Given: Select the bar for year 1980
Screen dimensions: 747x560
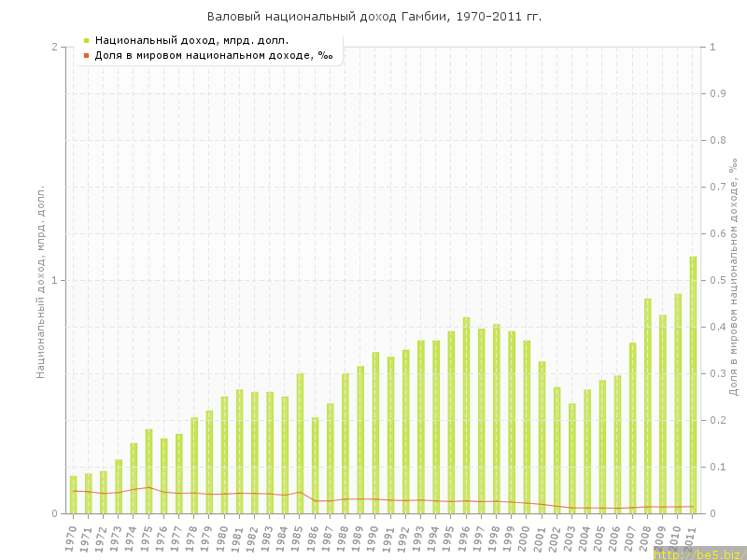Looking at the screenshot, I should [224, 455].
